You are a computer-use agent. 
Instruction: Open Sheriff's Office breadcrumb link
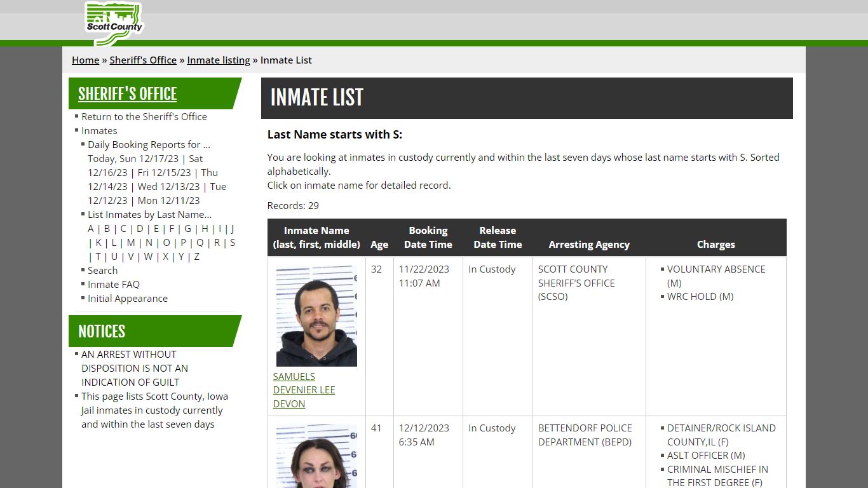pos(143,60)
